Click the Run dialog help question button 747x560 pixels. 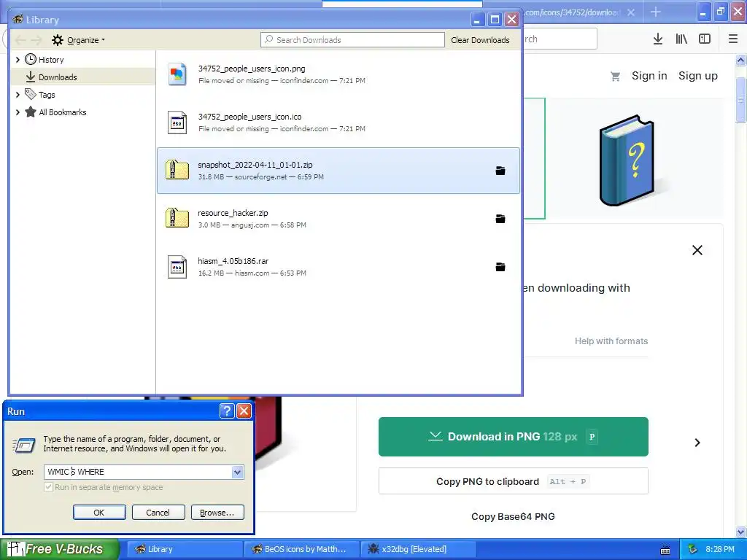coord(227,411)
